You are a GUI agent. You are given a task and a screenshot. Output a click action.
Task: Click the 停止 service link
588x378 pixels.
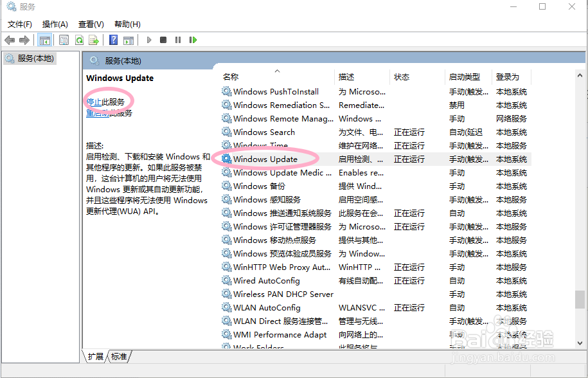tap(94, 102)
